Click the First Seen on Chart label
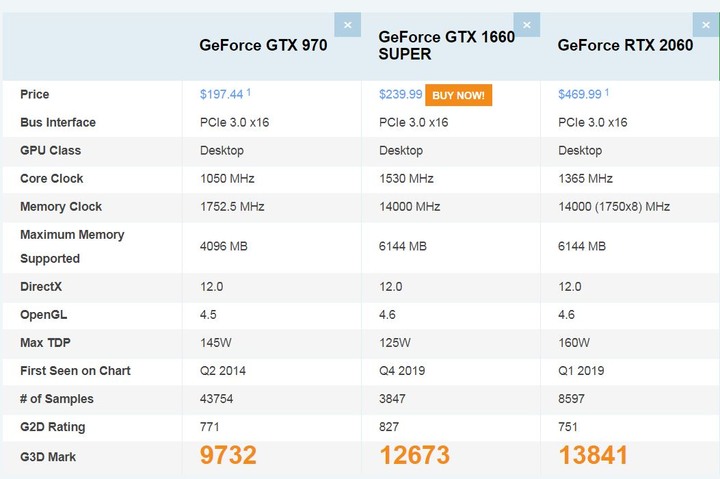 75,371
